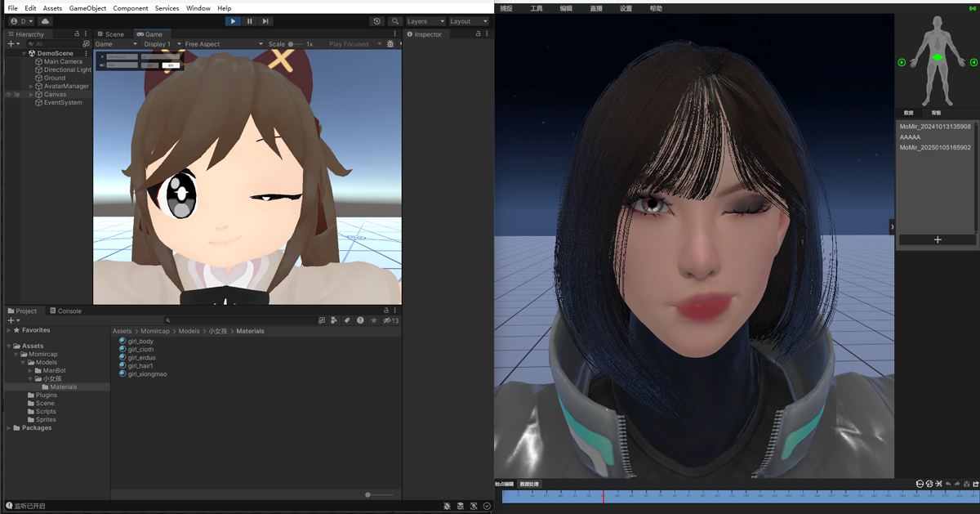Viewport: 980px width, 514px height.
Task: Click the error filter icon in Project panel
Action: [360, 320]
